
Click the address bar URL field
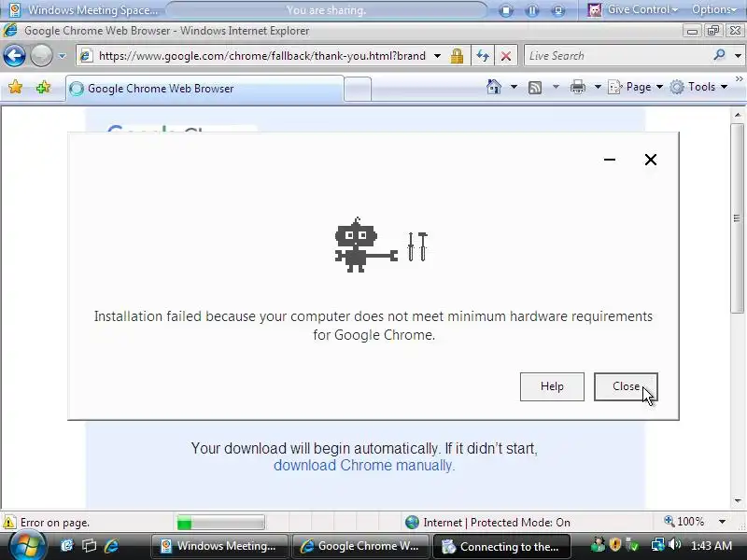coord(261,56)
